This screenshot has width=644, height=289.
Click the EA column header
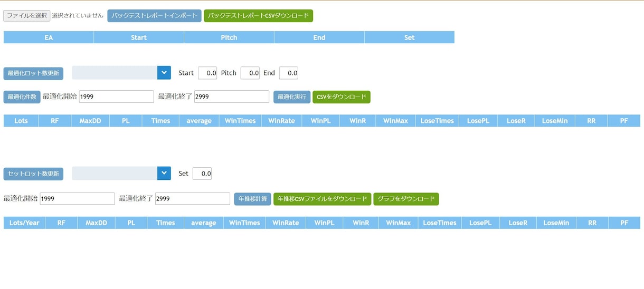49,37
